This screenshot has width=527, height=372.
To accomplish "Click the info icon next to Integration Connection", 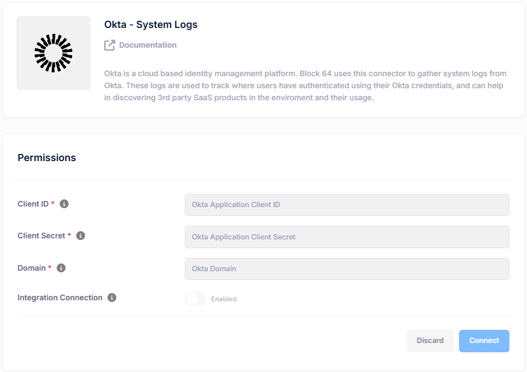I will click(112, 297).
